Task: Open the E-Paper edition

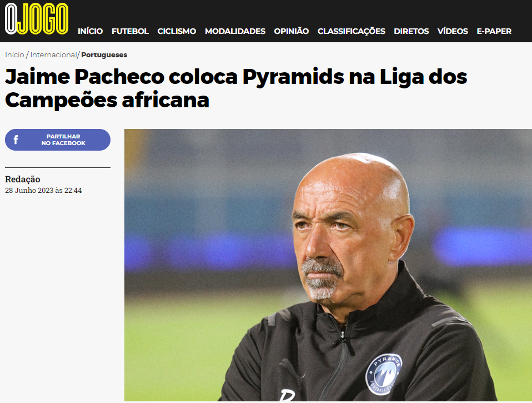Action: tap(494, 31)
